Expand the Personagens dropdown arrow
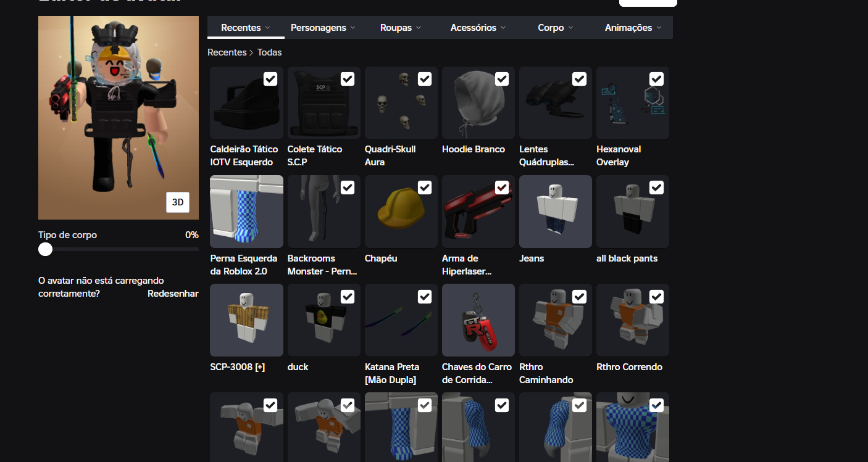Viewport: 868px width, 462px height. point(353,28)
